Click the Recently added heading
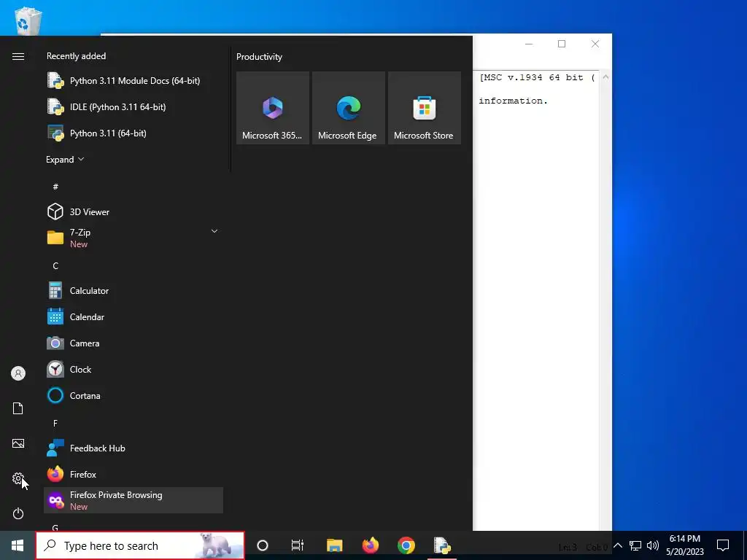Image resolution: width=747 pixels, height=560 pixels. (76, 55)
